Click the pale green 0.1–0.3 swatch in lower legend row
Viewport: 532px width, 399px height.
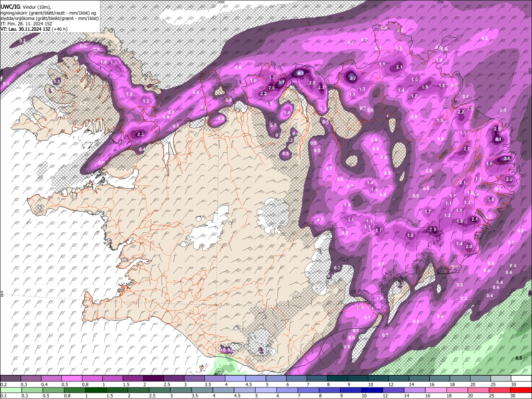click(10, 390)
